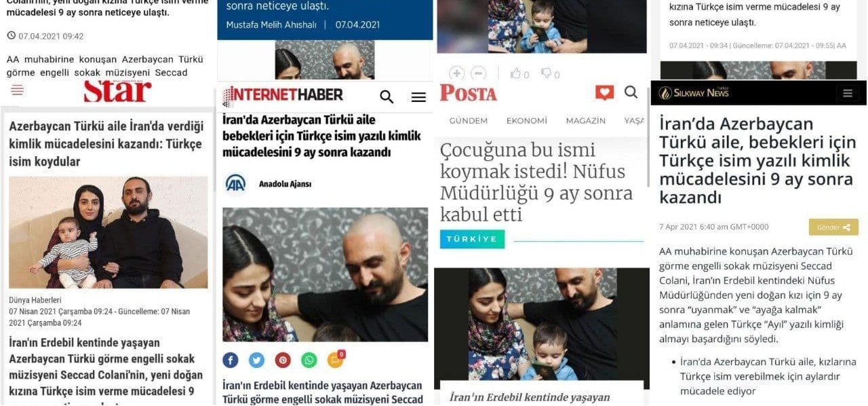This screenshot has height=406, width=868.
Task: Open the TÜRKİYE category tag
Action: coord(472,239)
